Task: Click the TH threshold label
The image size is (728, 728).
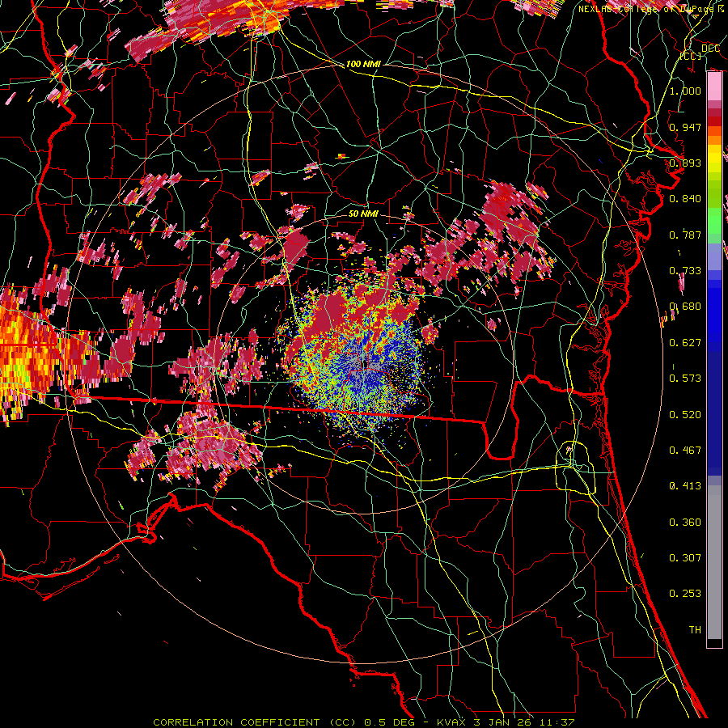Action: [695, 630]
